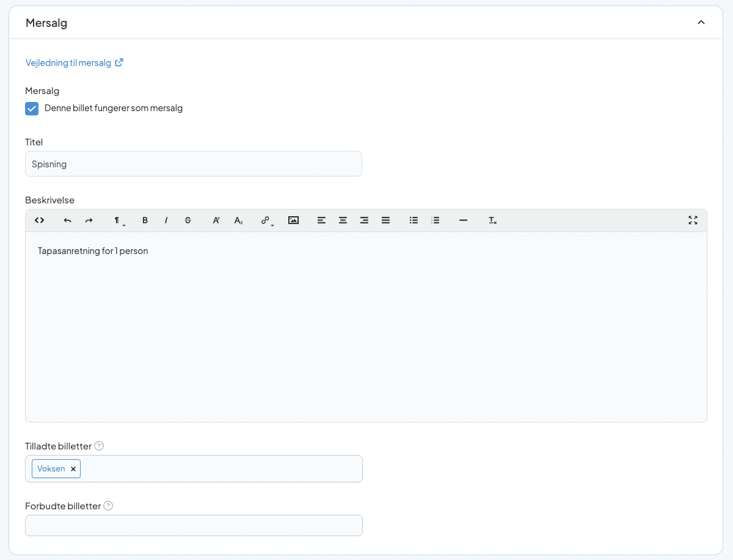
Task: Toggle strikethrough text formatting
Action: 188,220
